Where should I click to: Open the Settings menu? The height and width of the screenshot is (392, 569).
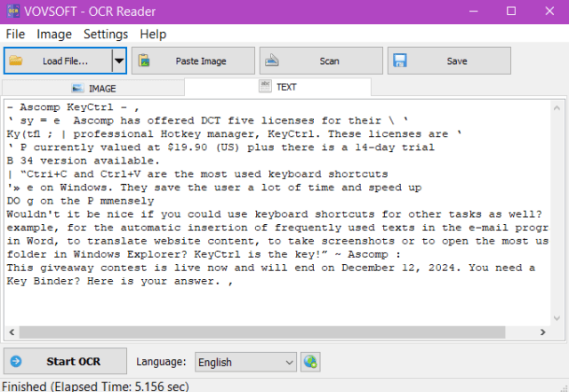point(106,34)
